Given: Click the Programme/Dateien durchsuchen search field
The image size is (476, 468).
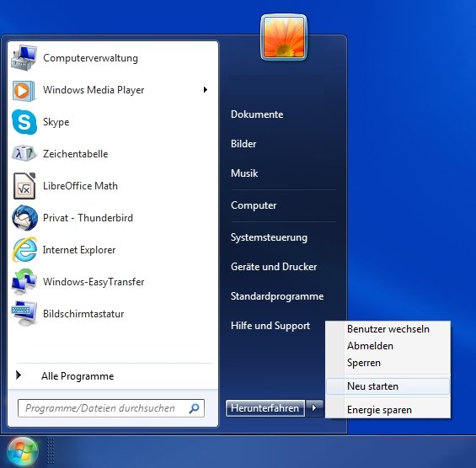Looking at the screenshot, I should 111,408.
